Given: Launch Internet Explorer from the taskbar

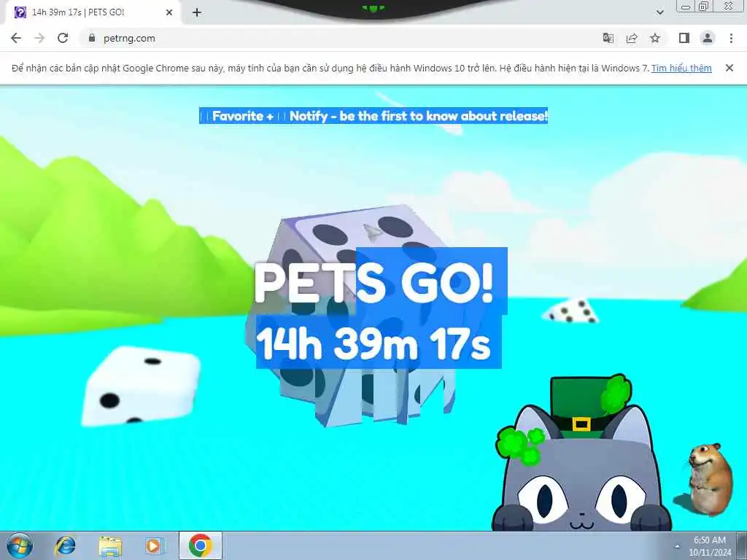Looking at the screenshot, I should pyautogui.click(x=65, y=545).
